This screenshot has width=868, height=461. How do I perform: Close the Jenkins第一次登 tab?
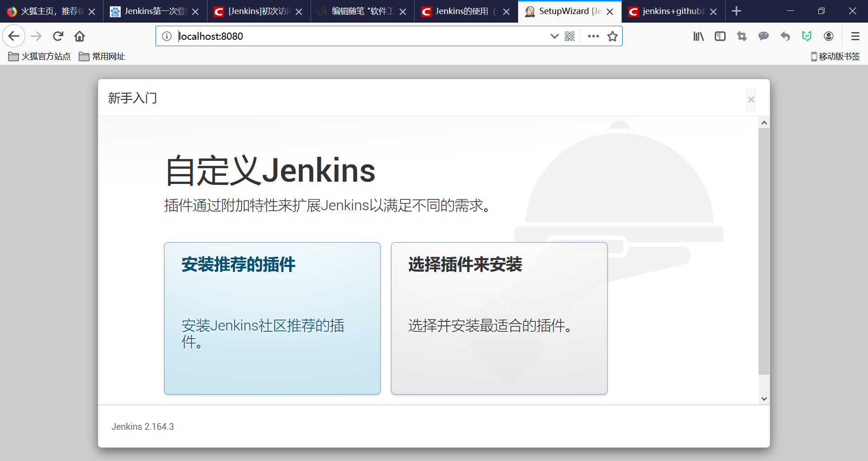[x=195, y=12]
